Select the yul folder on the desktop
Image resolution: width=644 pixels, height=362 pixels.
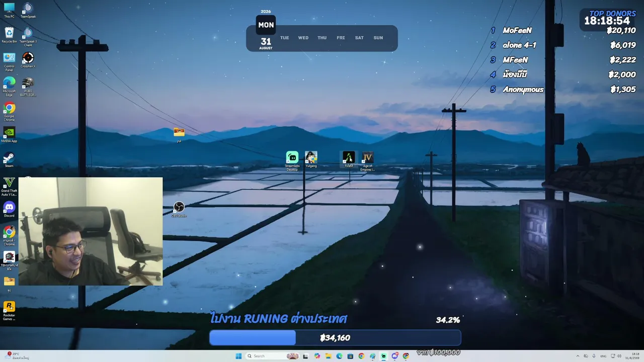point(179,135)
